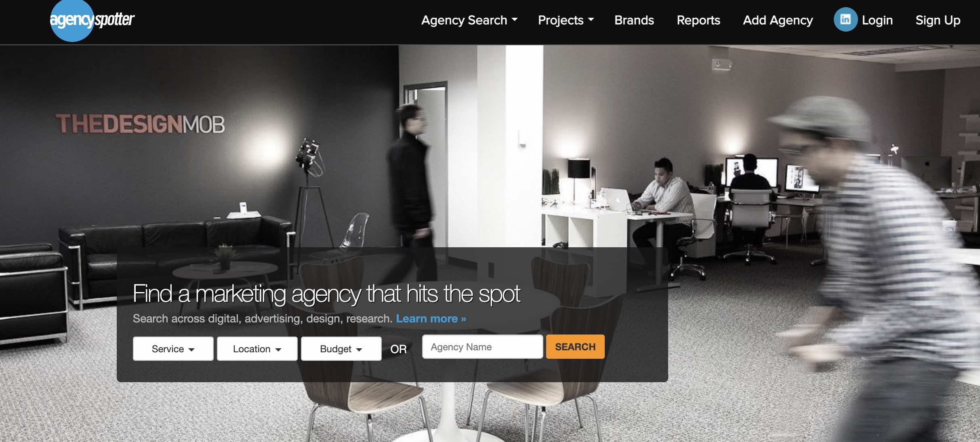Image resolution: width=980 pixels, height=442 pixels.
Task: Open the Budget selector dropdown
Action: tap(341, 348)
